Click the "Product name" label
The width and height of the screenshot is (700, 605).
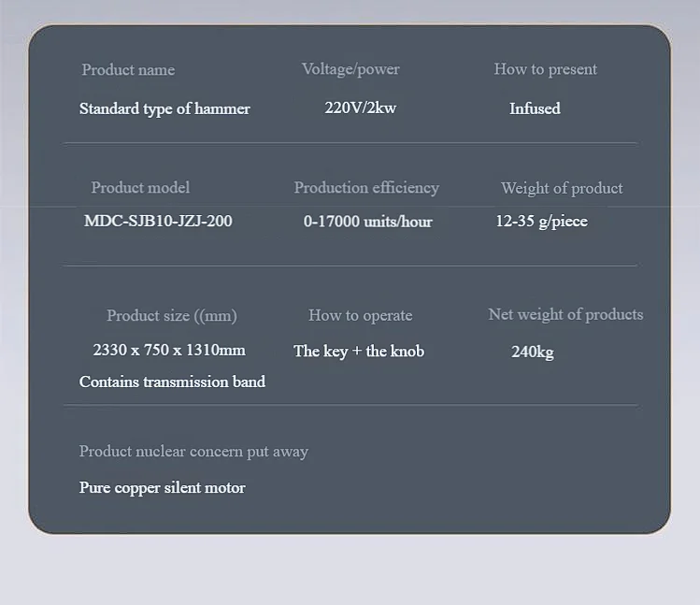tap(128, 70)
